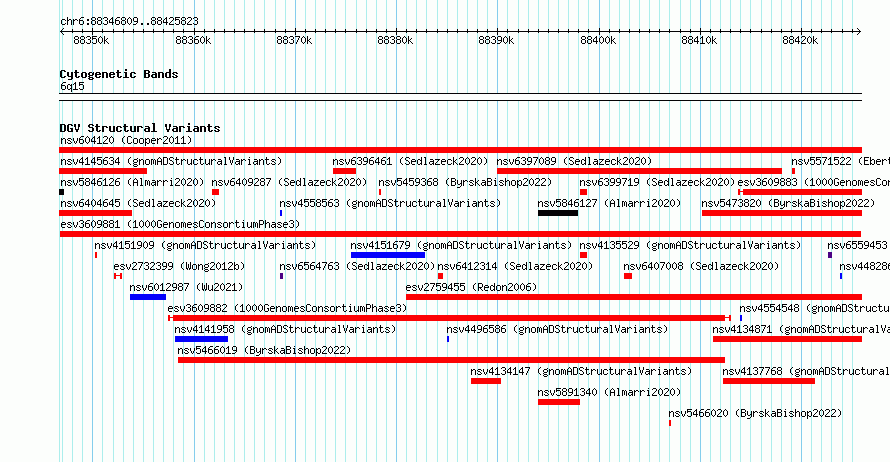Click the nsv4558563 (gnomADStructuralVariants) label

coord(390,203)
